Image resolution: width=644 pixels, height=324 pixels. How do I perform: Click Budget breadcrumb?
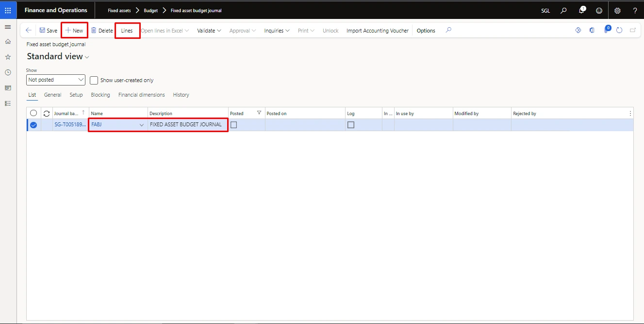(151, 10)
